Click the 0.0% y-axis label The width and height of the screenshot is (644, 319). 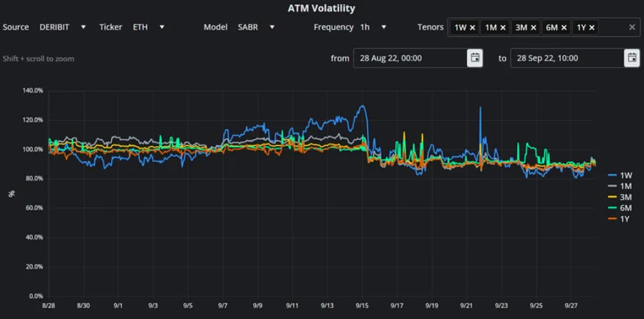click(36, 296)
